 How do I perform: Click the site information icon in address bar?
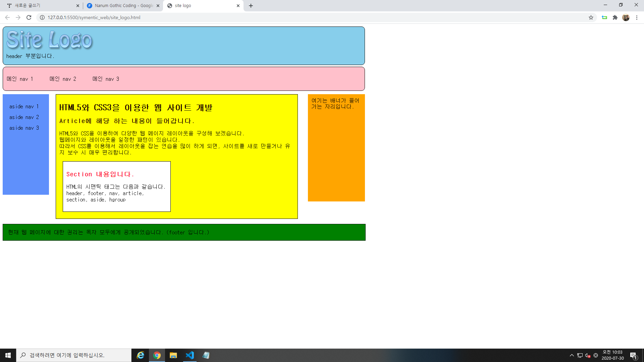point(42,17)
